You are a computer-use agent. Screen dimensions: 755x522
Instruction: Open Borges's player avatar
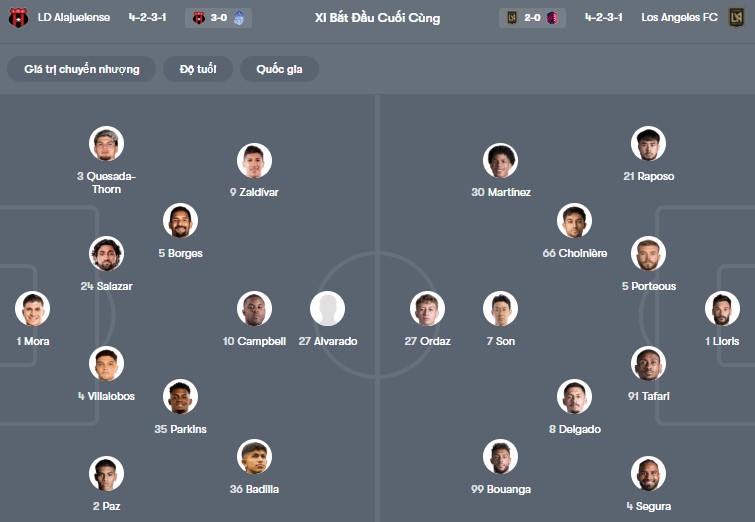coord(180,221)
